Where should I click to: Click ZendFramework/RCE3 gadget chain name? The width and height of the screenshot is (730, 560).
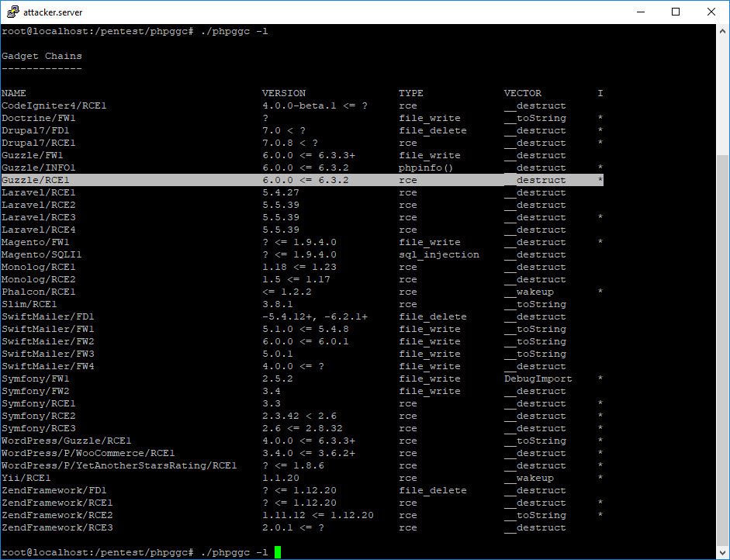tap(57, 528)
